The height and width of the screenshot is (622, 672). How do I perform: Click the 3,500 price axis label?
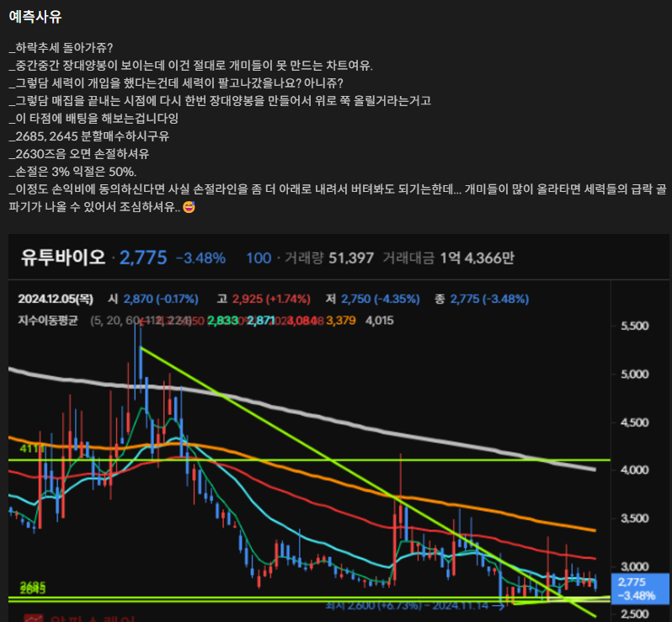635,518
